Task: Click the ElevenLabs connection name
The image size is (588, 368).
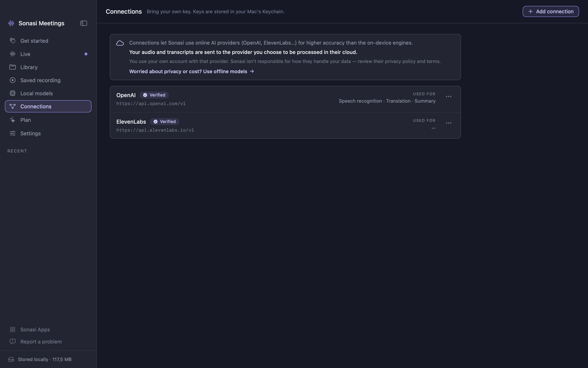Action: [x=131, y=122]
